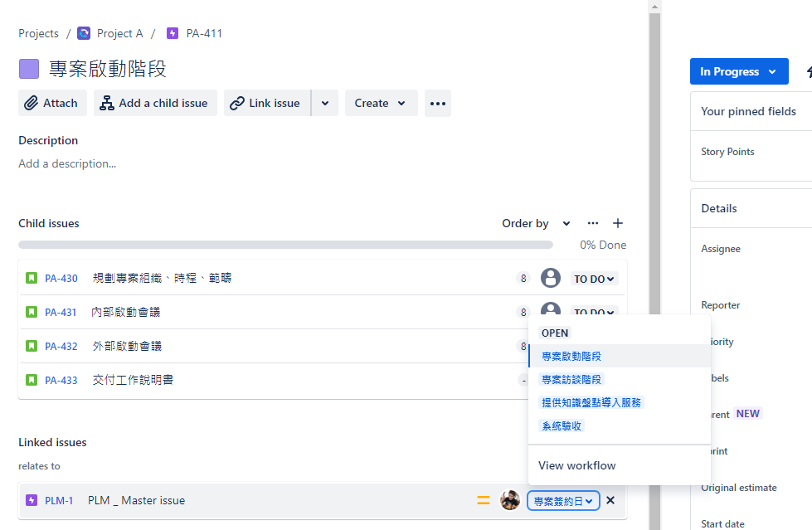The image size is (812, 530).
Task: Click story icon of PA-430 row
Action: 32,278
